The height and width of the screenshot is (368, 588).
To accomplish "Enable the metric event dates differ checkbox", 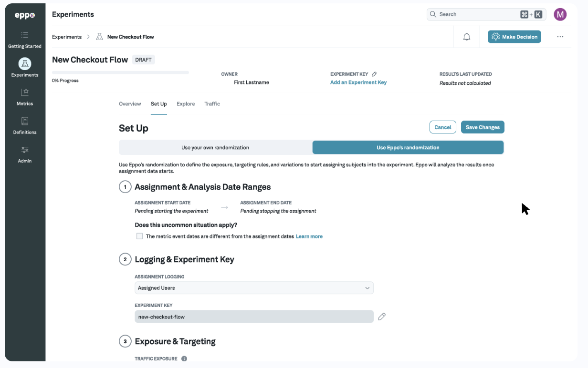I will [139, 236].
